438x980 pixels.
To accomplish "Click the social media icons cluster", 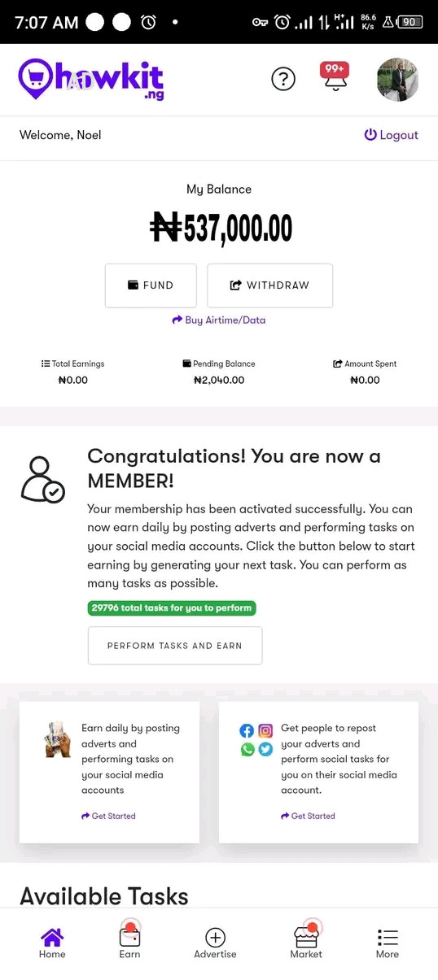I will point(256,740).
